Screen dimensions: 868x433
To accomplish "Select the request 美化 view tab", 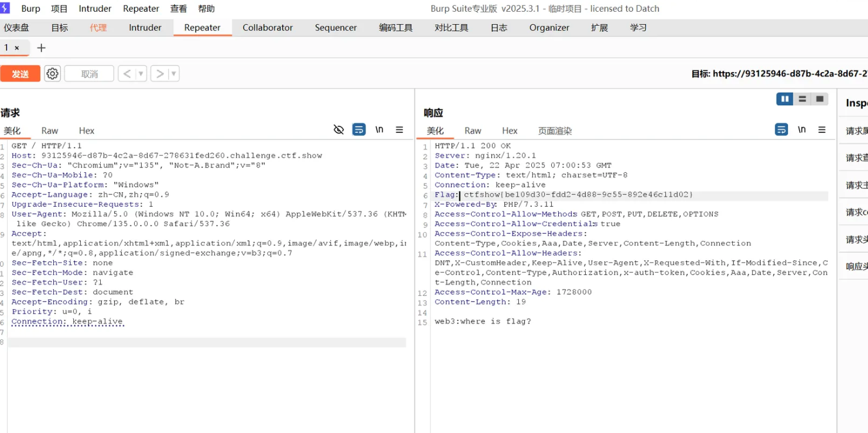I will (x=12, y=131).
